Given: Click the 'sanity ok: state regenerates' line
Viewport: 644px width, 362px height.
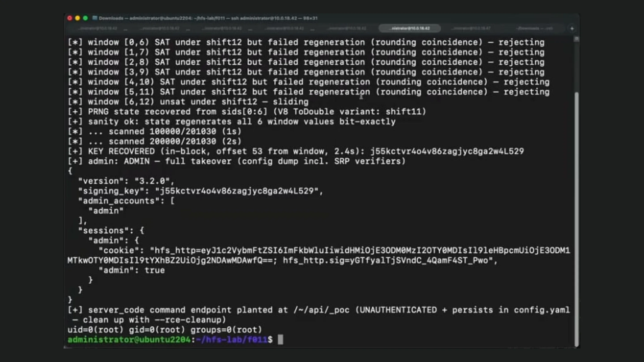Looking at the screenshot, I should pyautogui.click(x=232, y=122).
